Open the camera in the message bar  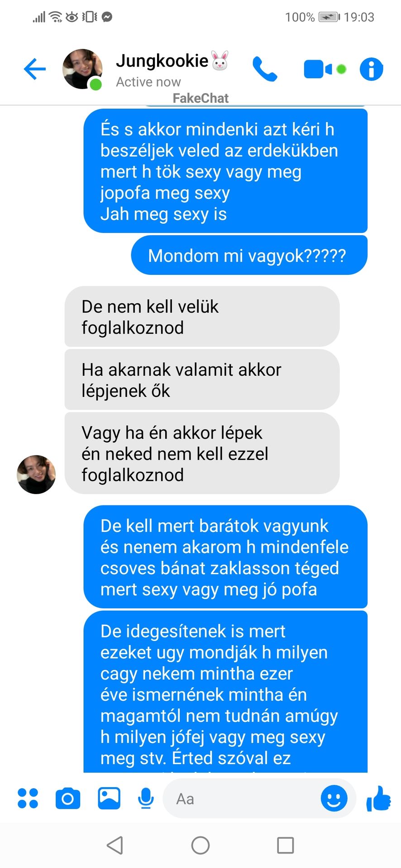point(68,798)
